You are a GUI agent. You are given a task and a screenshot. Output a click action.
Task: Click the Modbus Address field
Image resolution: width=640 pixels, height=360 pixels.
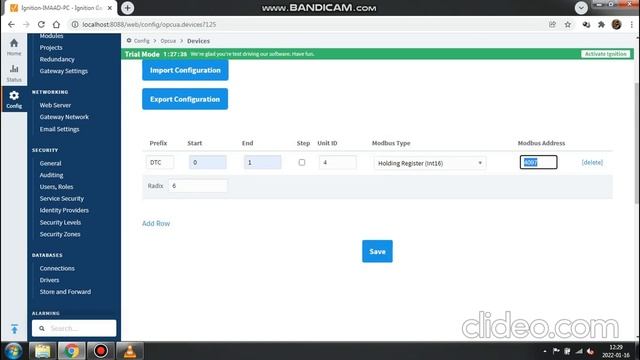(x=538, y=162)
